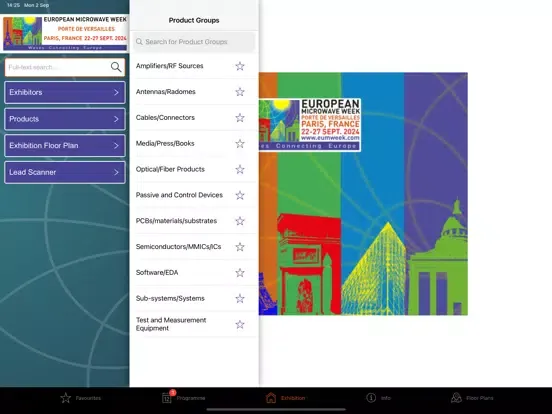Expand the Exhibitors menu chevron
Image resolution: width=552 pixels, height=414 pixels.
click(116, 92)
